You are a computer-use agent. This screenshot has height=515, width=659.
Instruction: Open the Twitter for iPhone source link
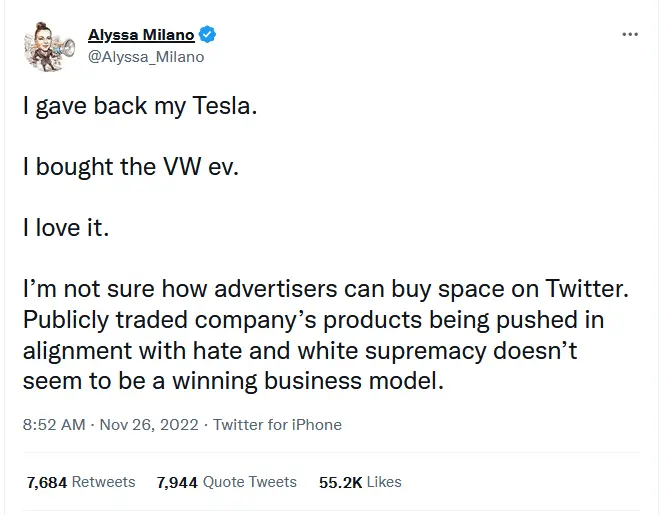(277, 425)
